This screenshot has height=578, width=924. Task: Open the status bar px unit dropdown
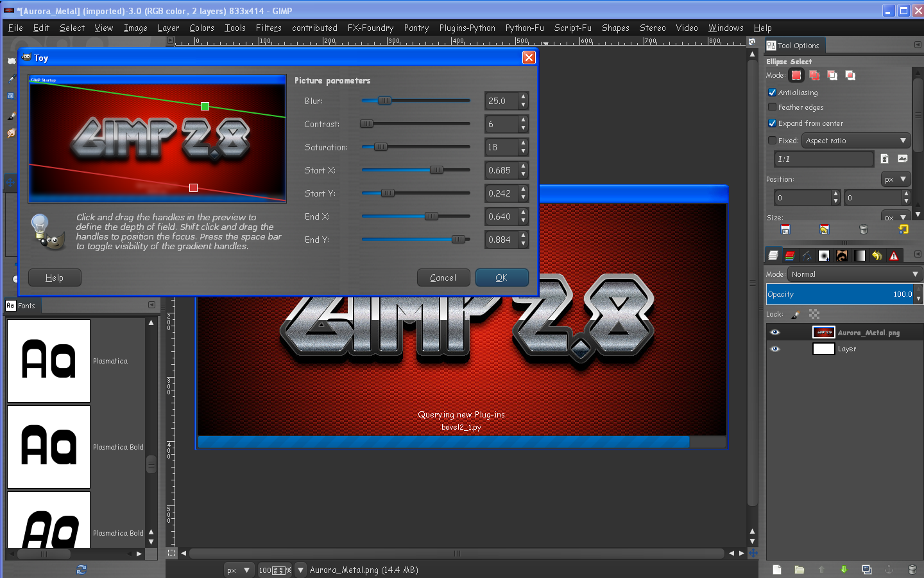pos(239,570)
